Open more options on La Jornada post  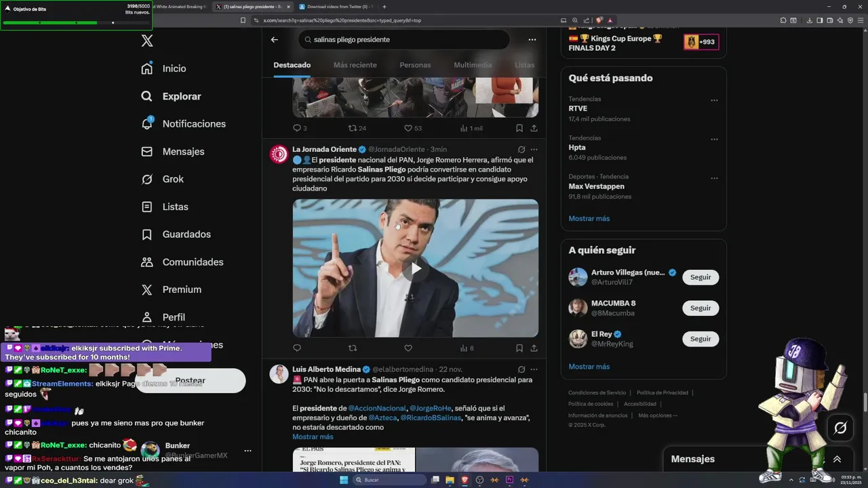click(534, 149)
